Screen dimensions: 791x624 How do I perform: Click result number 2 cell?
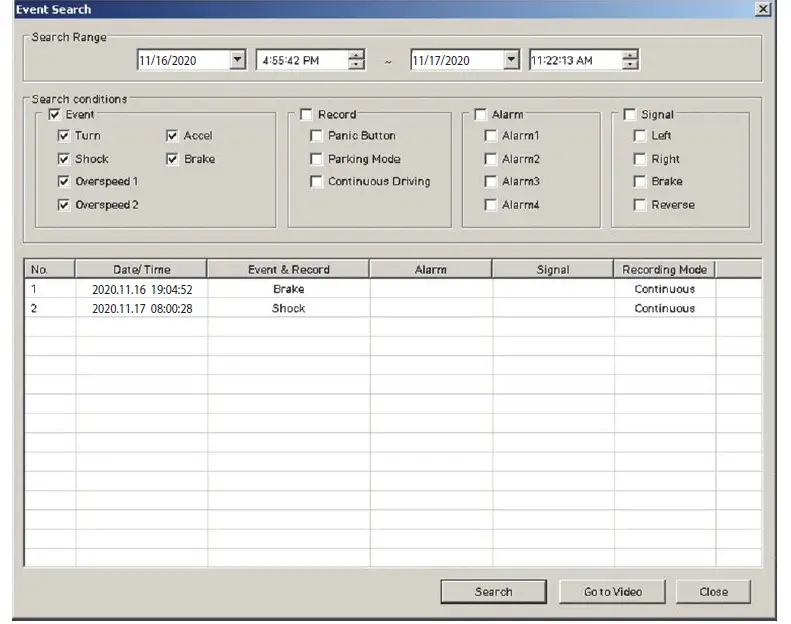(50, 308)
